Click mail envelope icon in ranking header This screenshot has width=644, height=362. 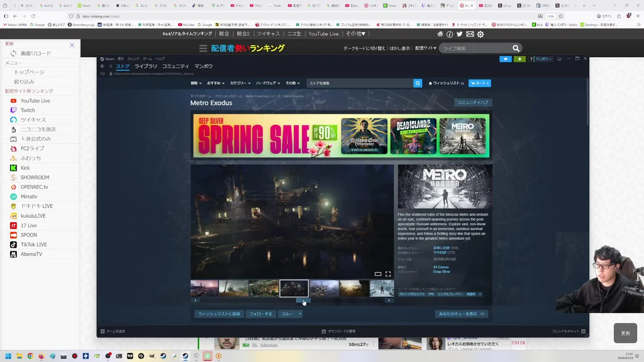pyautogui.click(x=470, y=34)
